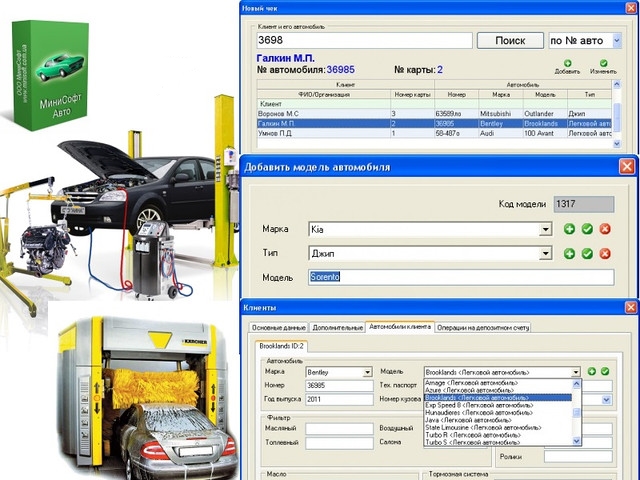
Task: Open the Модель dropdown showing Brooklands
Action: tap(576, 372)
